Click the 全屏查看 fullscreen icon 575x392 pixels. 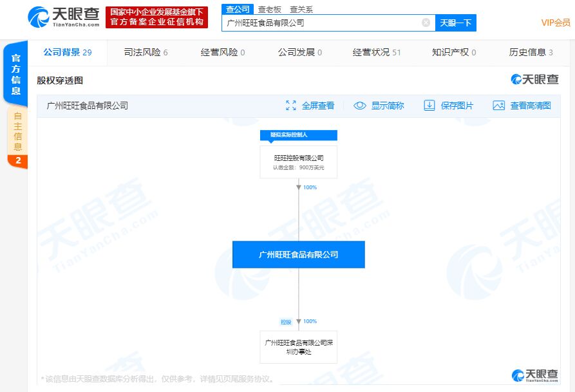[x=292, y=106]
